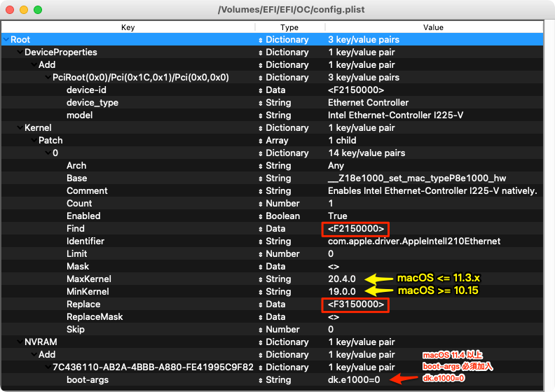This screenshot has height=392, width=555.
Task: Open type stepper for Comment row
Action: click(x=261, y=191)
